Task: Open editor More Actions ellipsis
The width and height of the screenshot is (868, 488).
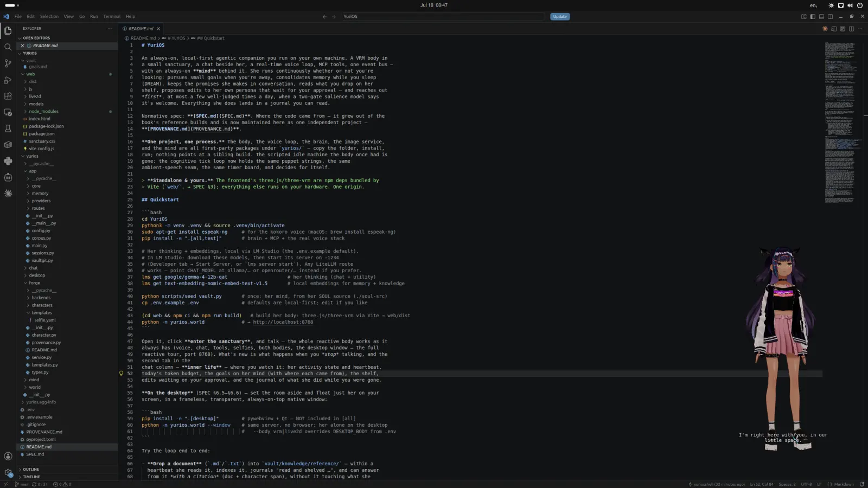Action: 860,29
